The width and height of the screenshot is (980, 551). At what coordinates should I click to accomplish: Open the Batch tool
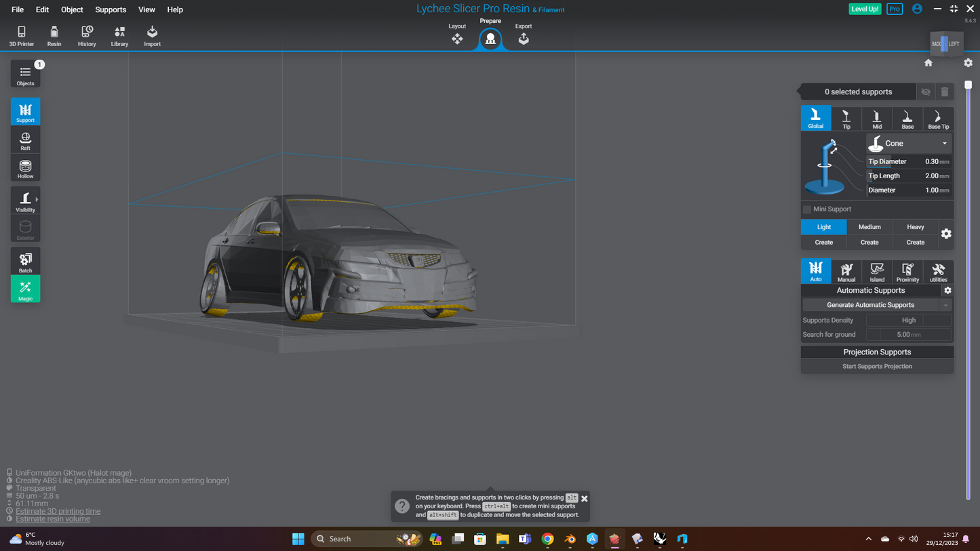coord(25,260)
